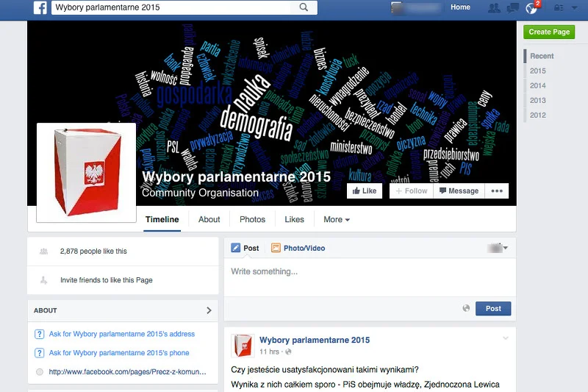Viewport: 588px width, 392px height.
Task: Click the Follow button
Action: pos(412,191)
